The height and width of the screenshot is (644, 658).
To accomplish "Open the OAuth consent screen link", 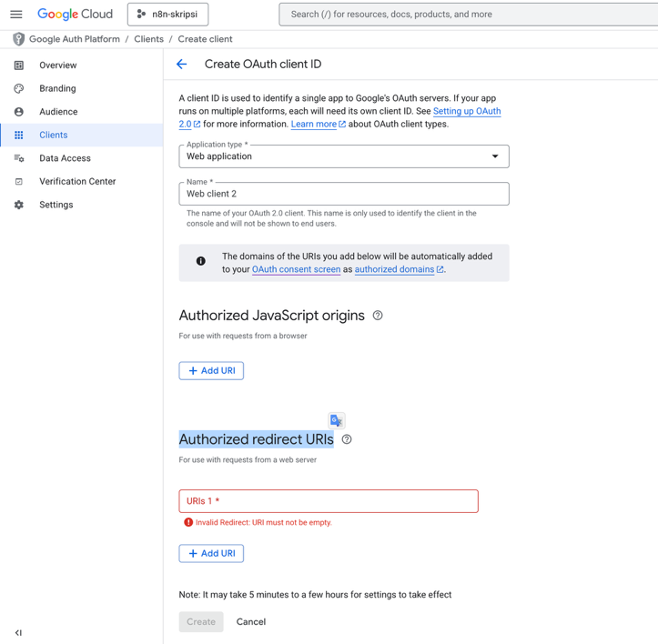I will pos(296,269).
